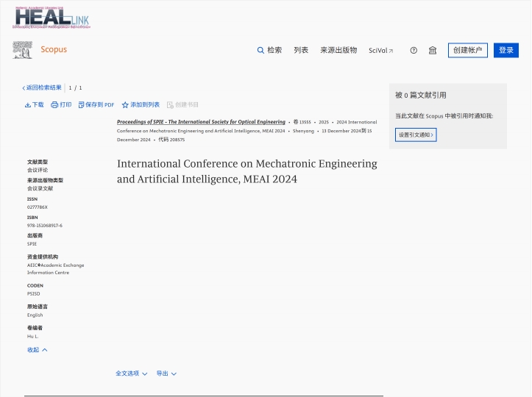The width and height of the screenshot is (532, 397).
Task: Click the 创建帐户 button
Action: click(x=467, y=50)
